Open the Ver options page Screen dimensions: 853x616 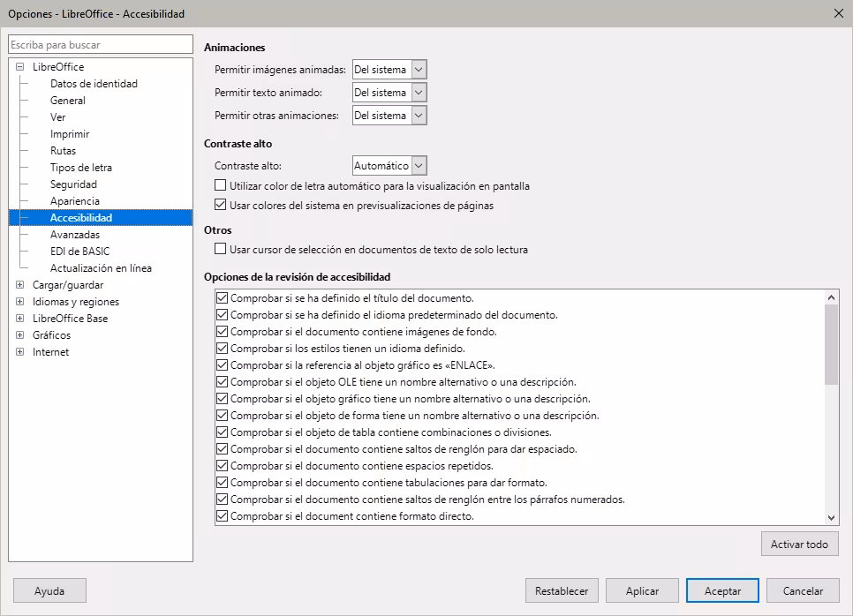(57, 117)
